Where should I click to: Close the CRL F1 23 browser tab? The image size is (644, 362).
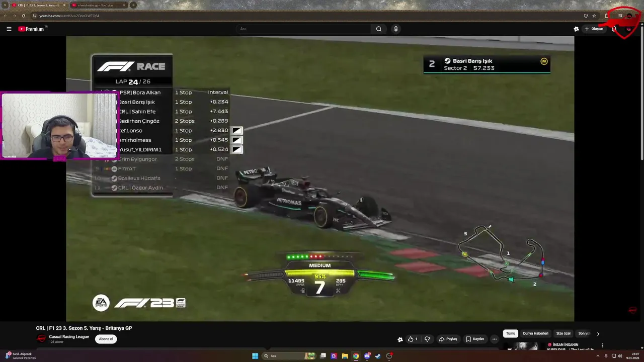tap(64, 5)
